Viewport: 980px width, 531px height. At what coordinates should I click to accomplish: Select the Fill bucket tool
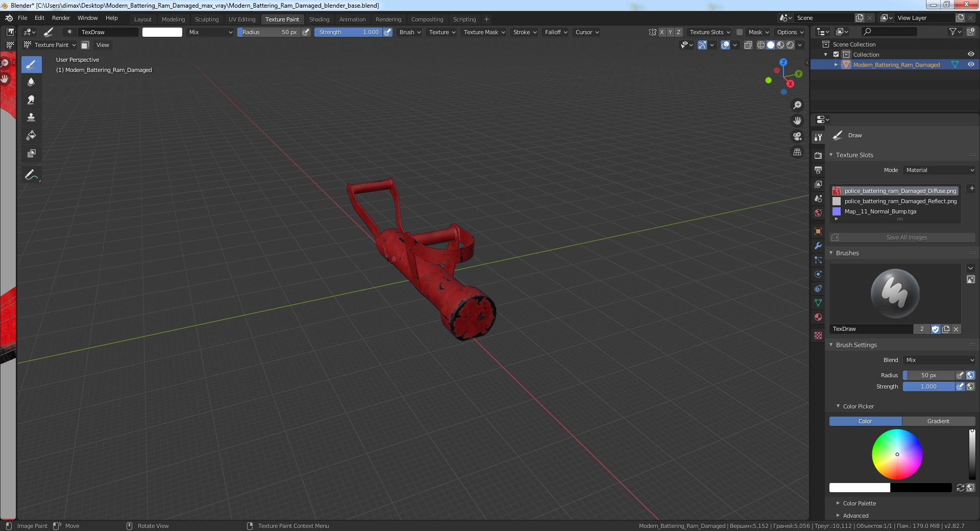click(x=31, y=135)
